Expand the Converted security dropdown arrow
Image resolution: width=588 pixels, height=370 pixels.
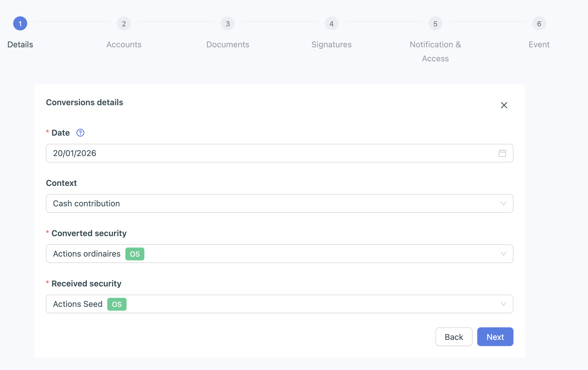(x=503, y=254)
